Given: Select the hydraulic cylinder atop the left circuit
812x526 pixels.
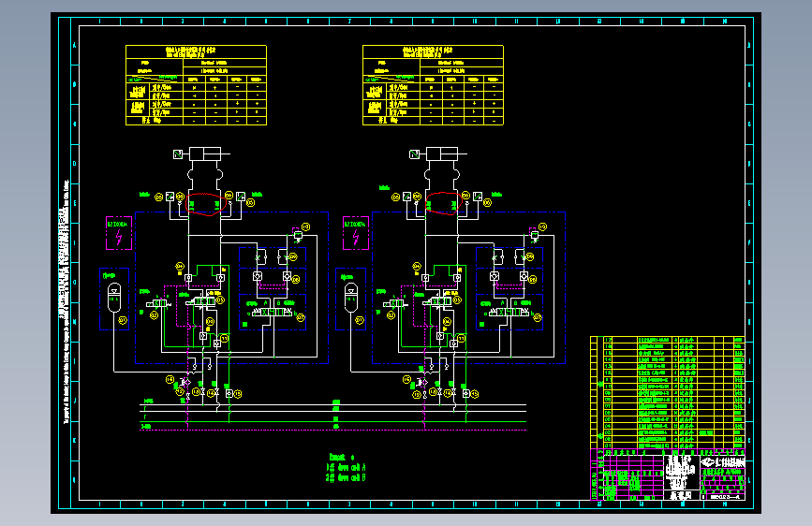Looking at the screenshot, I should coord(205,153).
